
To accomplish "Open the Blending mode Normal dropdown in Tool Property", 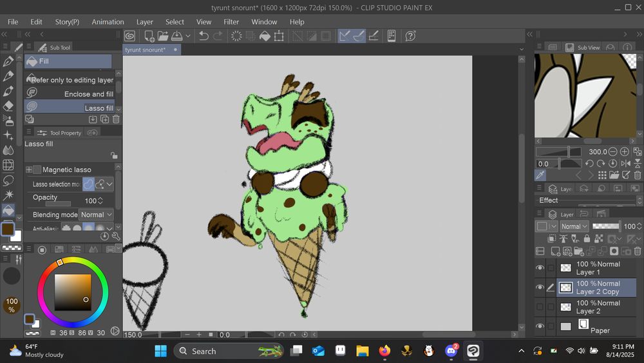I will [96, 215].
